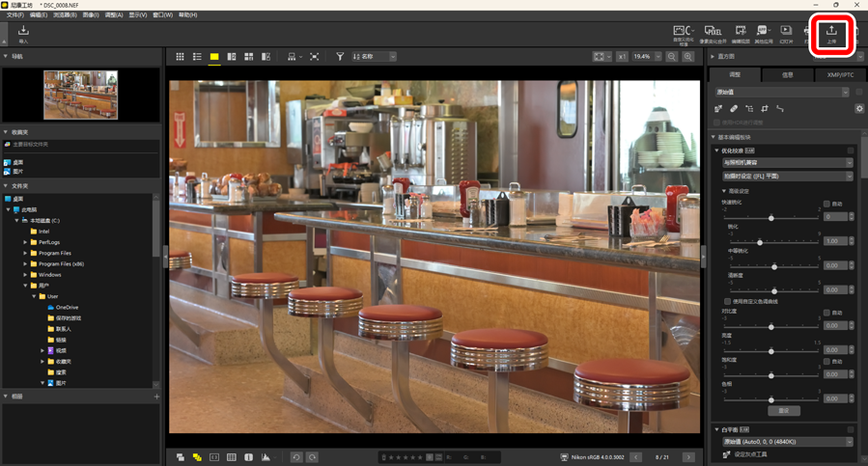Select the Program Files folder in the tree
Screen dimensions: 868x466
(56, 253)
